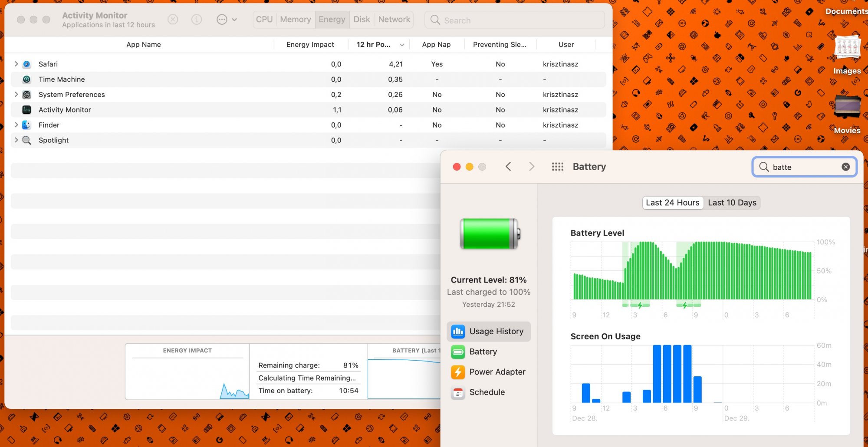The width and height of the screenshot is (868, 447).
Task: Click the Power Adapter lightning icon
Action: (x=458, y=372)
